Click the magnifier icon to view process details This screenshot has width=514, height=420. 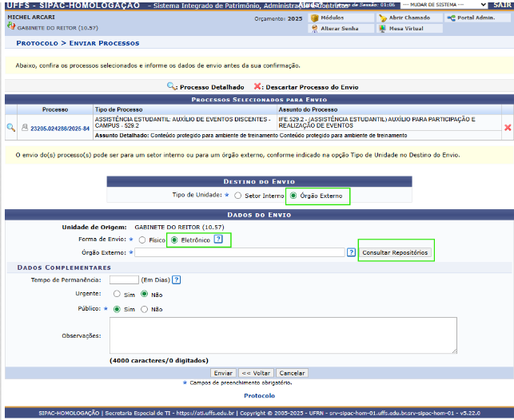point(11,128)
